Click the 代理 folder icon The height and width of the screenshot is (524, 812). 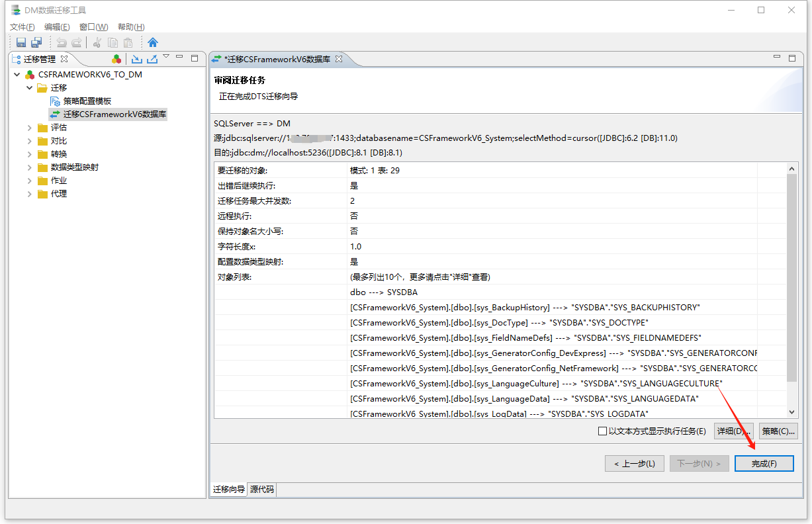42,194
